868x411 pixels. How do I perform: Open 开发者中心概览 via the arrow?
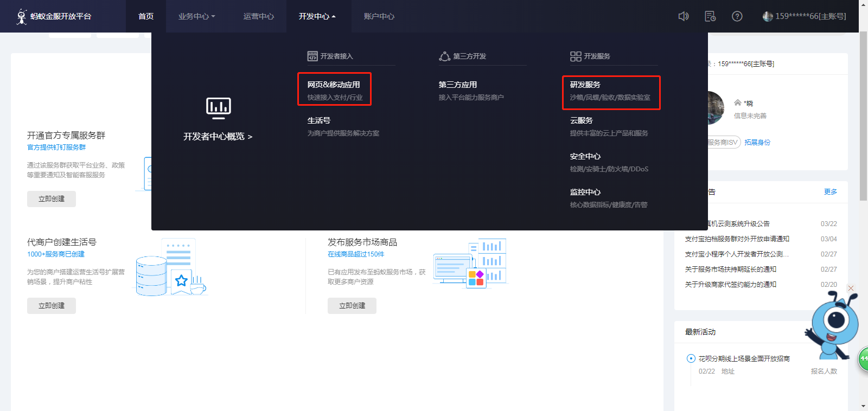(x=218, y=137)
